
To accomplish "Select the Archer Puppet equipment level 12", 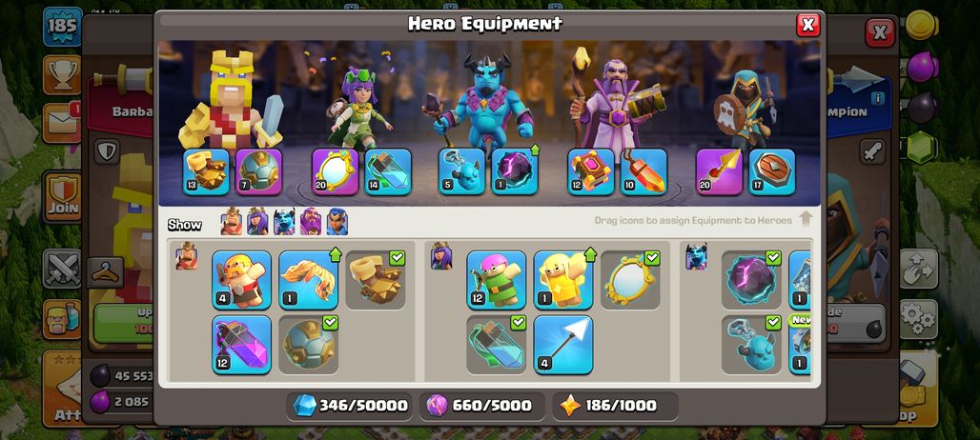I will [497, 280].
